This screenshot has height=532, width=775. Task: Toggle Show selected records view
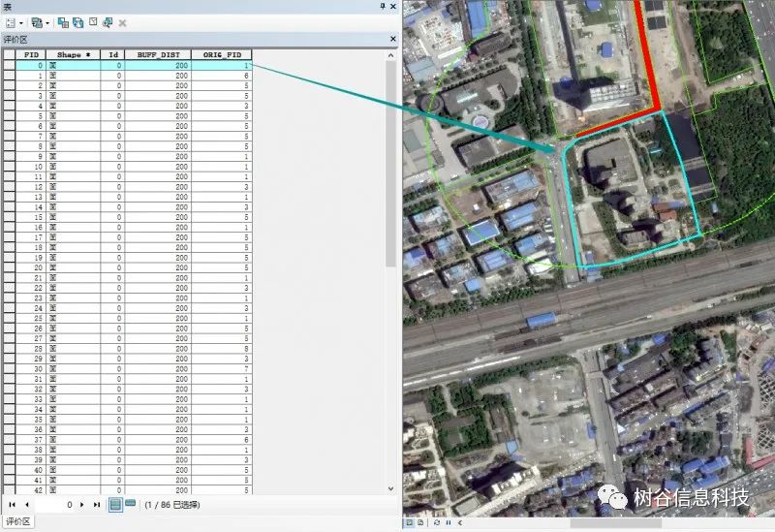130,504
